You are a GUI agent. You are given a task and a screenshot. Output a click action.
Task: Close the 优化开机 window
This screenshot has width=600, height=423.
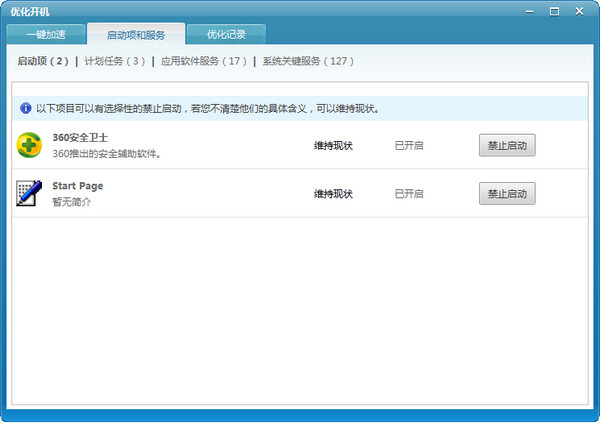579,11
